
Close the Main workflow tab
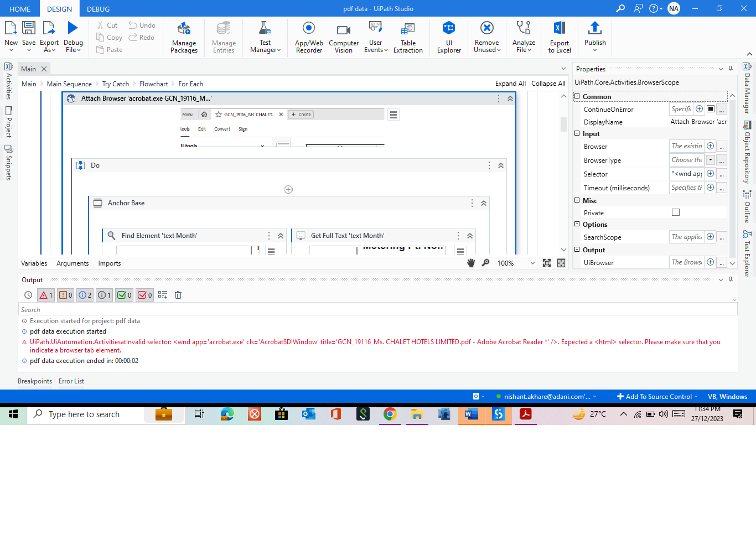point(44,69)
